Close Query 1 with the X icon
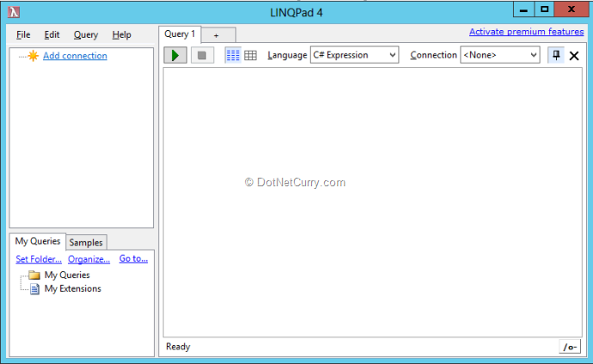 click(x=574, y=56)
